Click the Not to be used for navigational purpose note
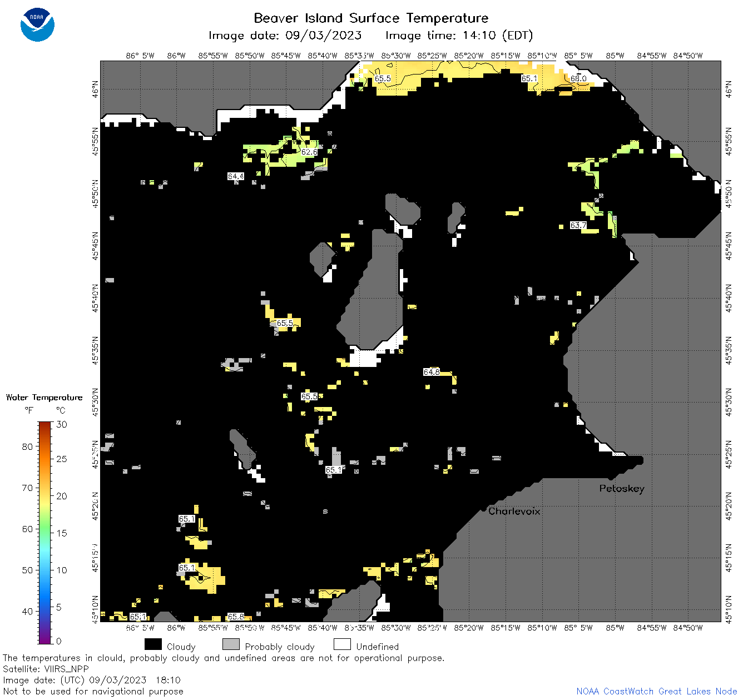Viewport: 743px width, 700px height. [x=93, y=692]
